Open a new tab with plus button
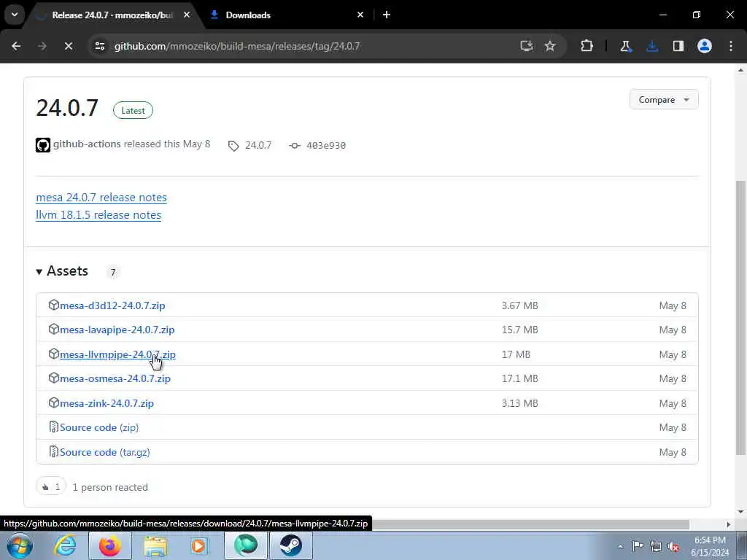The height and width of the screenshot is (560, 747). coord(387,15)
